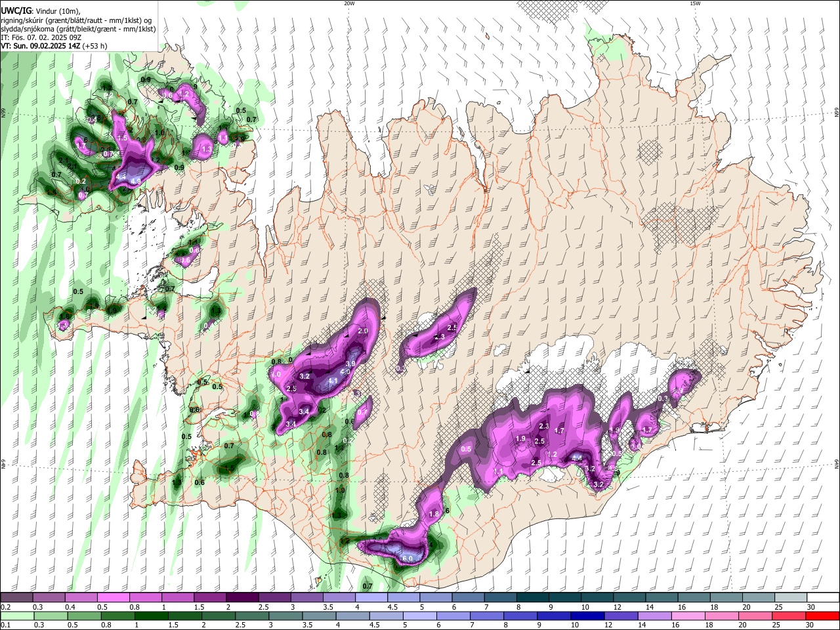Click the pale pink 16 swatch in lower legend
Viewport: 840px width, 630px height.
[688, 616]
